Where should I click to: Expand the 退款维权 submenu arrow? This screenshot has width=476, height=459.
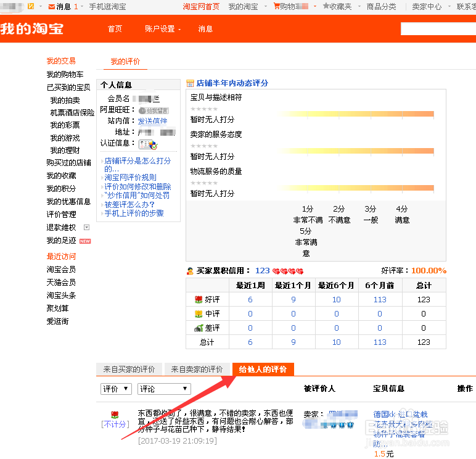pos(86,227)
